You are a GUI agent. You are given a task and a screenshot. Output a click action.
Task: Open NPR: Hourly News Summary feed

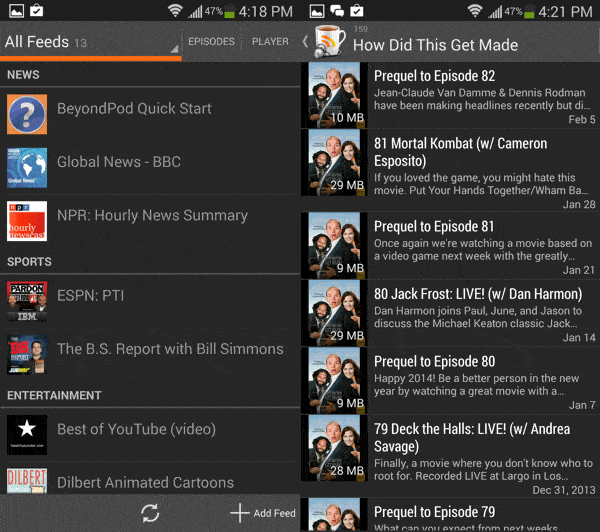click(150, 221)
